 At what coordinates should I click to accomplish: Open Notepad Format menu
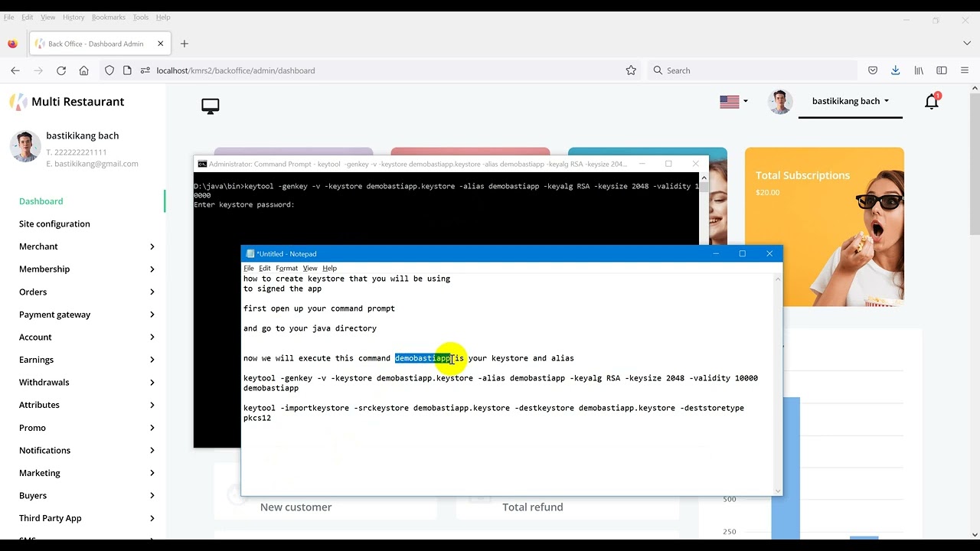pyautogui.click(x=287, y=269)
